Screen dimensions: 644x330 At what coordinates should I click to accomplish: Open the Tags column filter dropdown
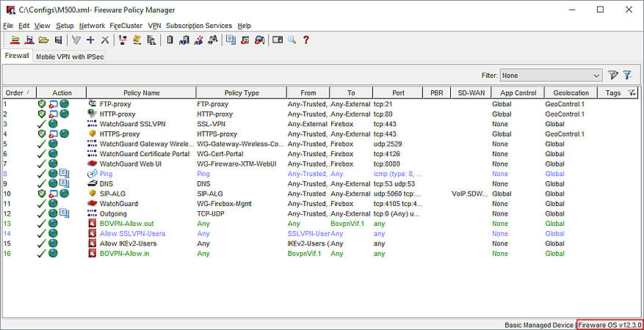pyautogui.click(x=632, y=93)
